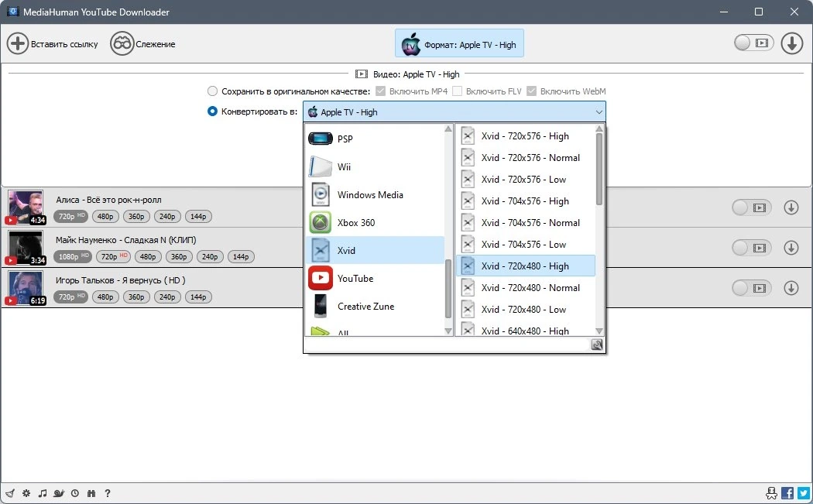Click preset list scroll-down arrow

point(599,331)
